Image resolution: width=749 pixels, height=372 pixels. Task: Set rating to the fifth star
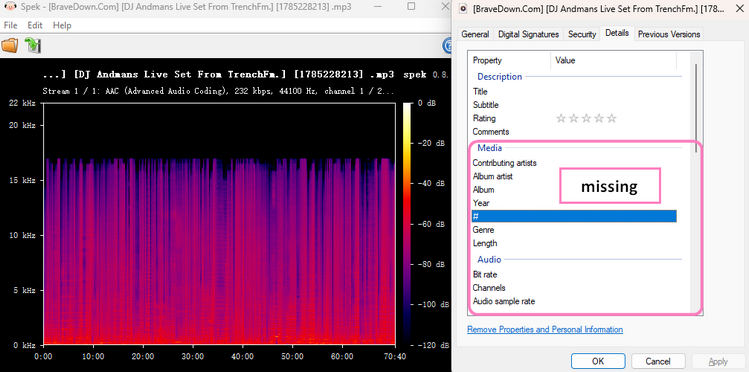click(611, 118)
